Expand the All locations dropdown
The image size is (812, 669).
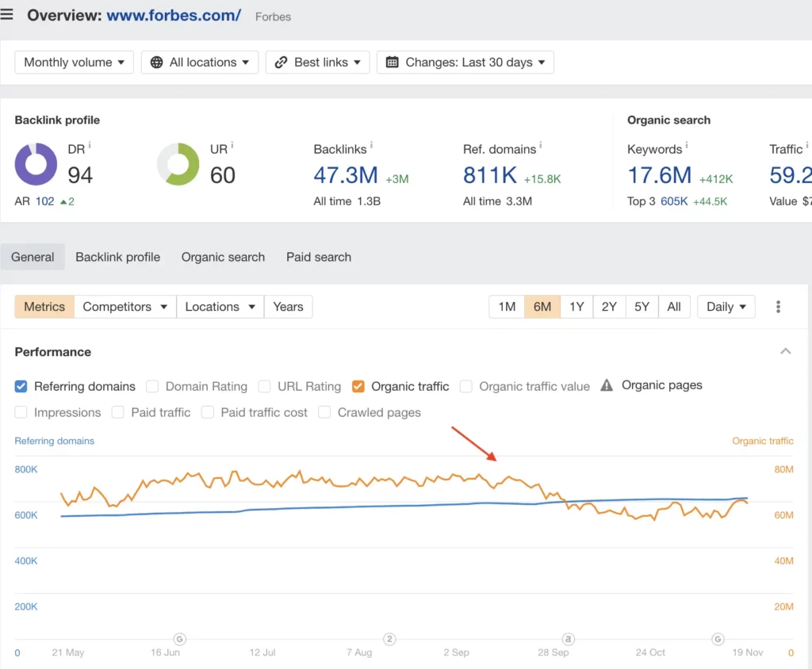pyautogui.click(x=200, y=63)
